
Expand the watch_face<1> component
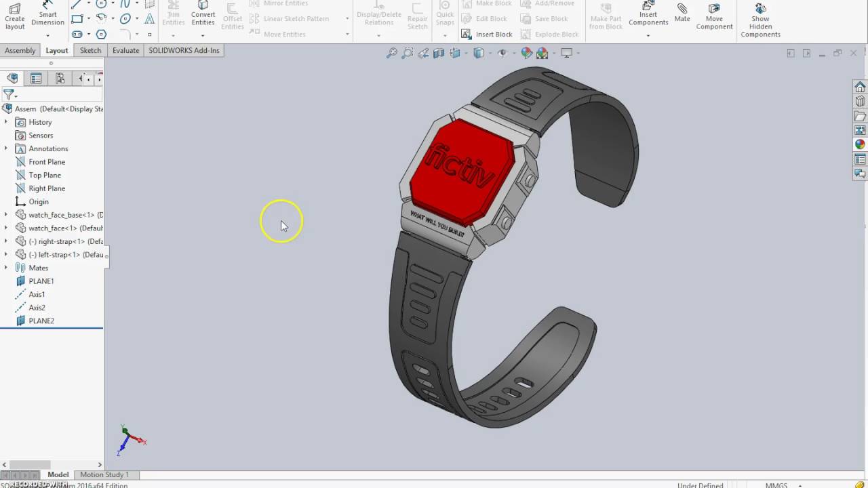coord(6,228)
